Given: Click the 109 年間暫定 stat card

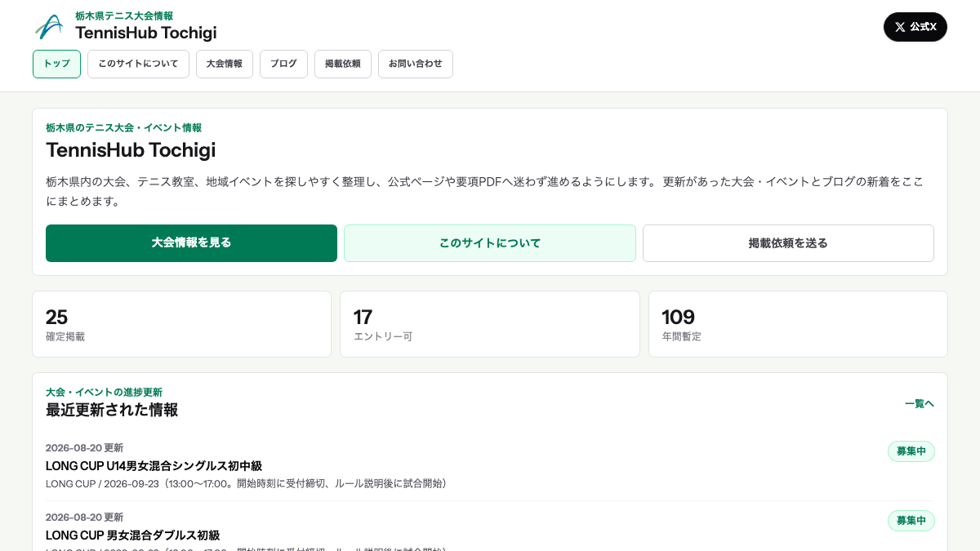Looking at the screenshot, I should coord(798,324).
